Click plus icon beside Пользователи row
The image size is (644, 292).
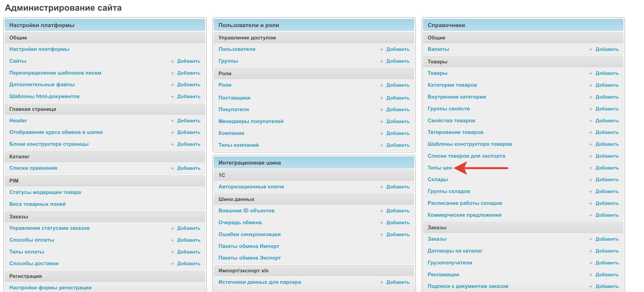click(382, 49)
